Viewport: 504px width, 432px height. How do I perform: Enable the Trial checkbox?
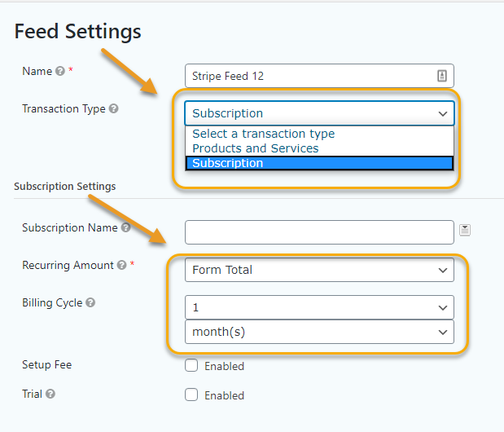pos(191,395)
